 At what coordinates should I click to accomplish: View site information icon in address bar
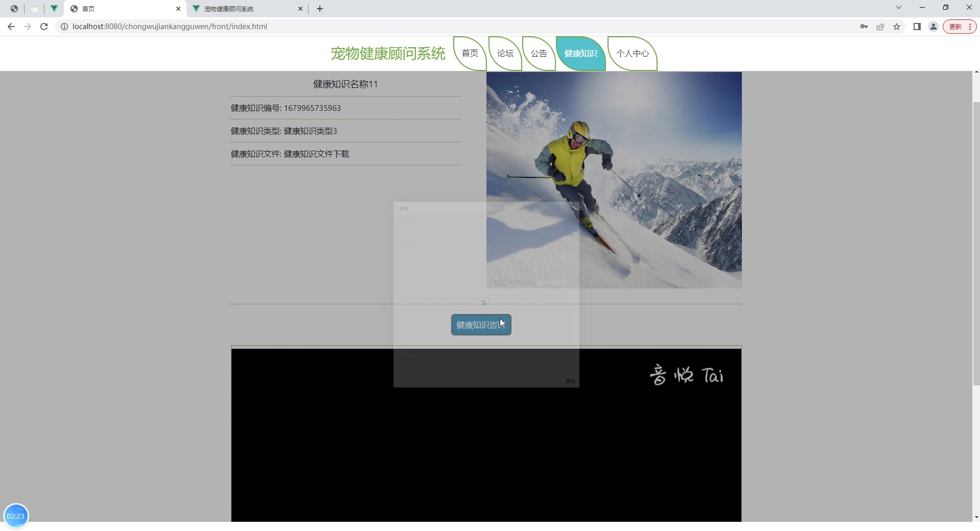64,27
